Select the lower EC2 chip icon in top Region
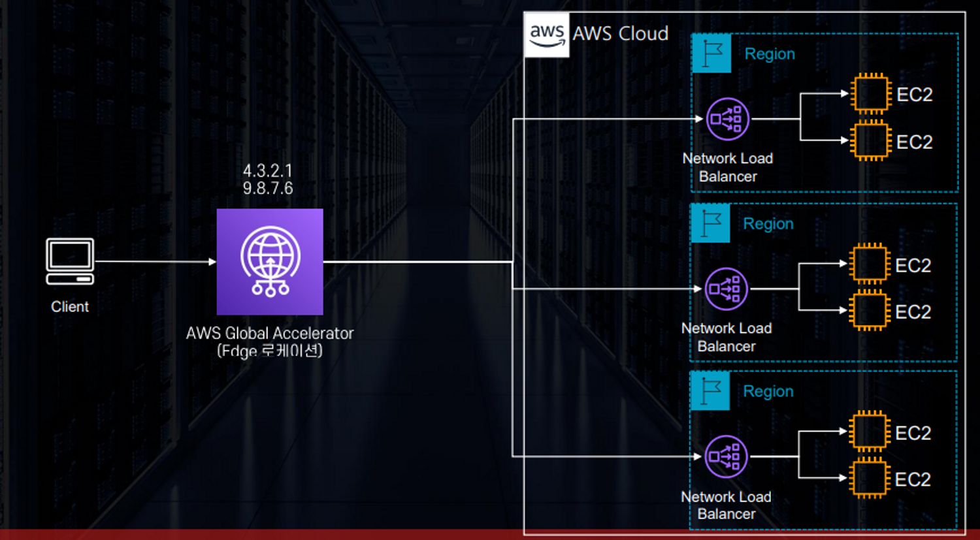 [871, 140]
